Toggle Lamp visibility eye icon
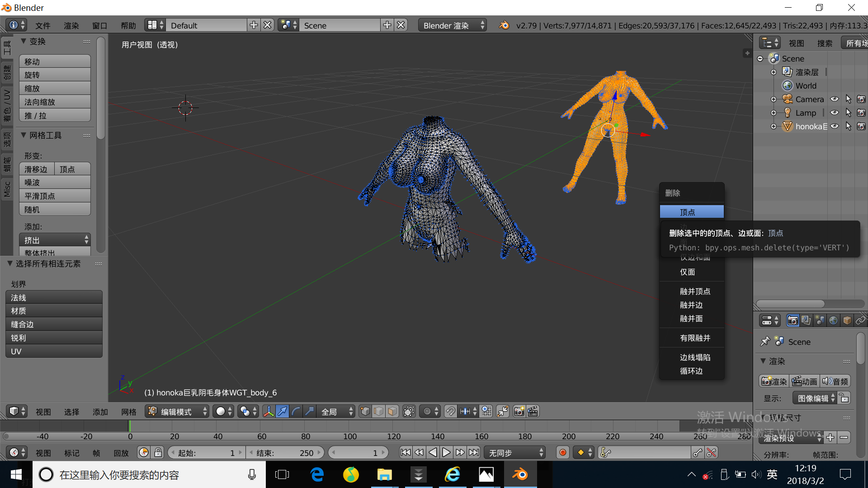 [x=835, y=113]
